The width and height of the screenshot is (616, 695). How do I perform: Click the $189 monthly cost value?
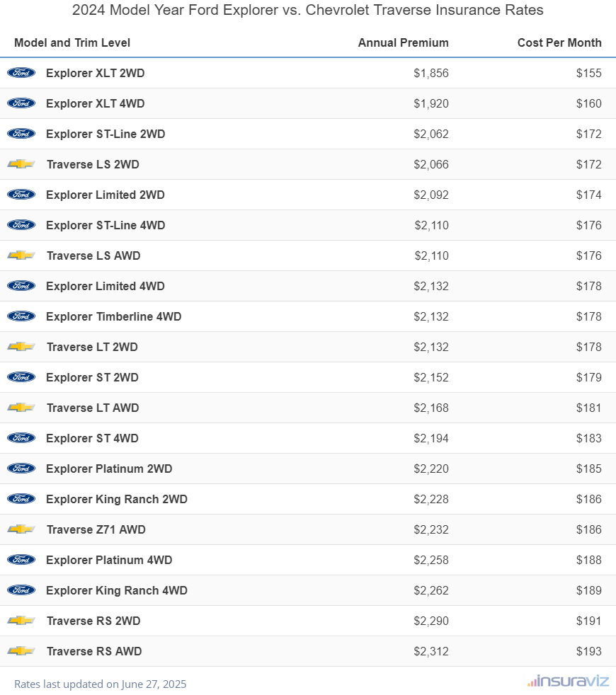(x=589, y=590)
